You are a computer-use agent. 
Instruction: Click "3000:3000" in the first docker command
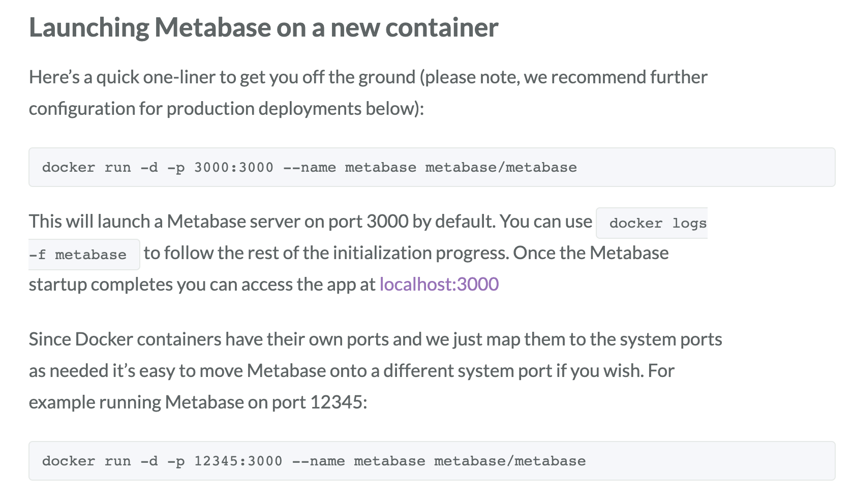coord(234,168)
